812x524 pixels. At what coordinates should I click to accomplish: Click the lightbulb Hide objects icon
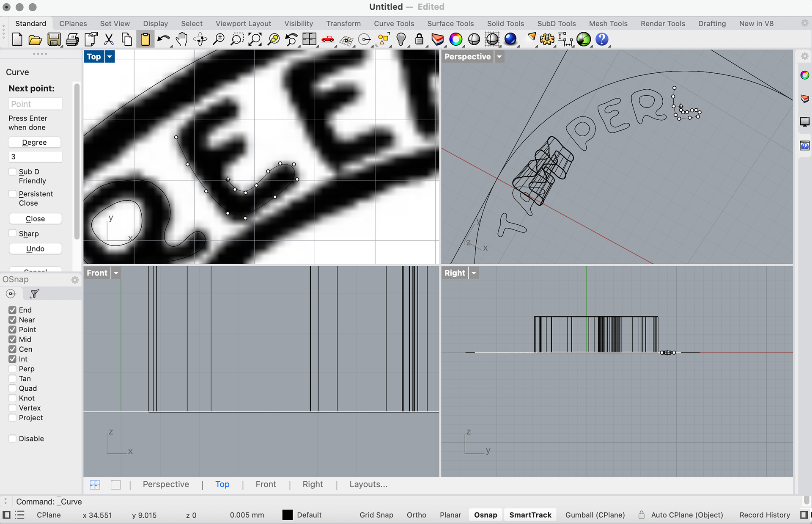[401, 39]
